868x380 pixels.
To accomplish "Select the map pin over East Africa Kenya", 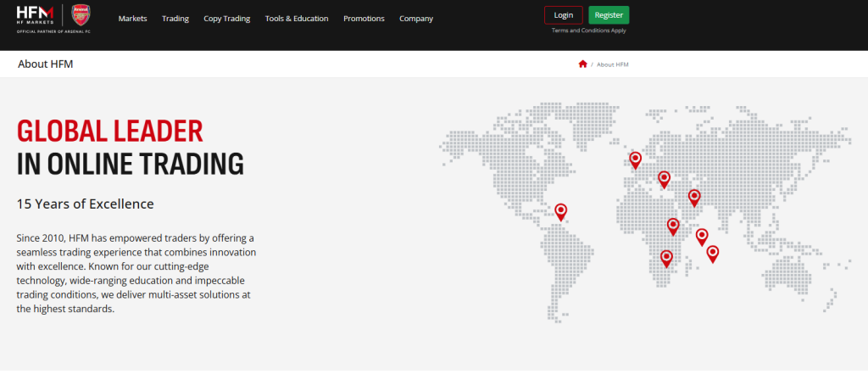I will pyautogui.click(x=672, y=226).
